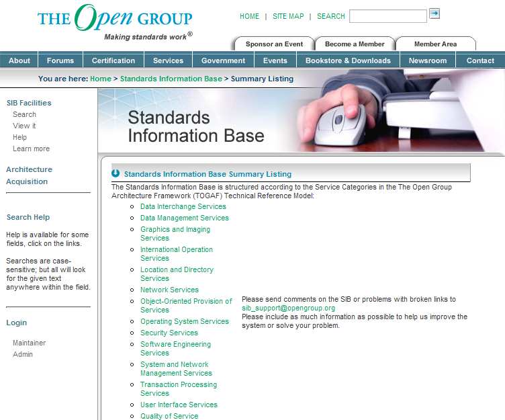Click the blue down-arrow icon beside Summary Listing heading
The width and height of the screenshot is (505, 420).
tap(116, 173)
